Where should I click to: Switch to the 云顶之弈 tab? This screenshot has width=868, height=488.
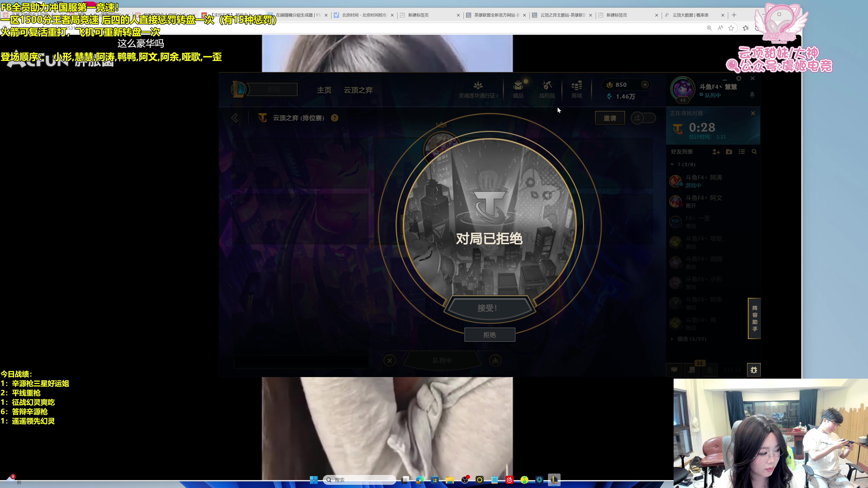click(358, 90)
